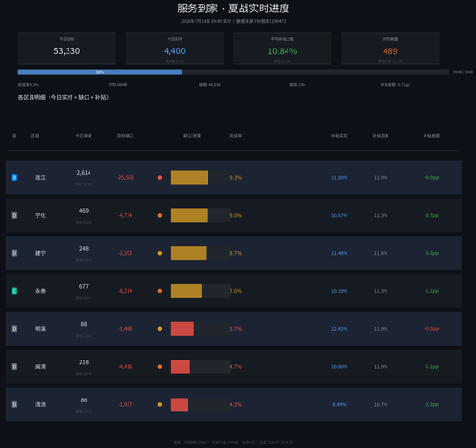Click the gap value -1,468 for 明溪
The width and height of the screenshot is (476, 448).
126,329
